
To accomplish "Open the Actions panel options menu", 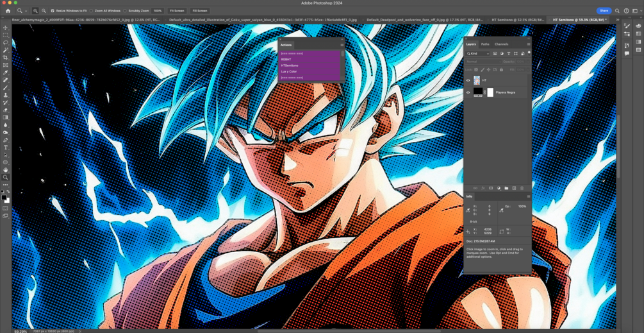I will pos(342,45).
